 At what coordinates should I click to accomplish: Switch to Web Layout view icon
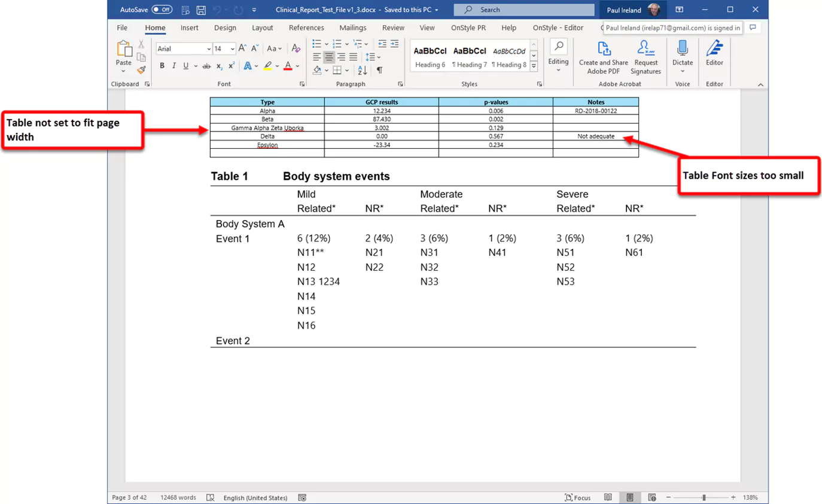[x=651, y=497]
